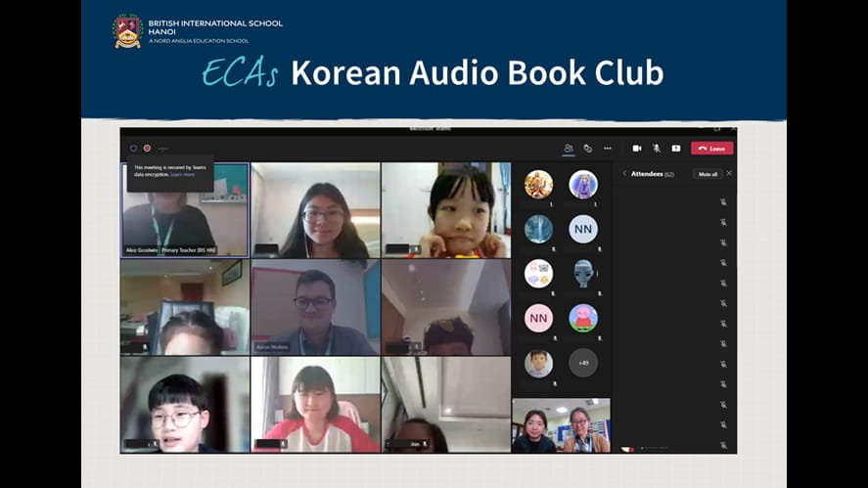This screenshot has height=488, width=868.
Task: Click the shield security icon
Action: pos(134,149)
